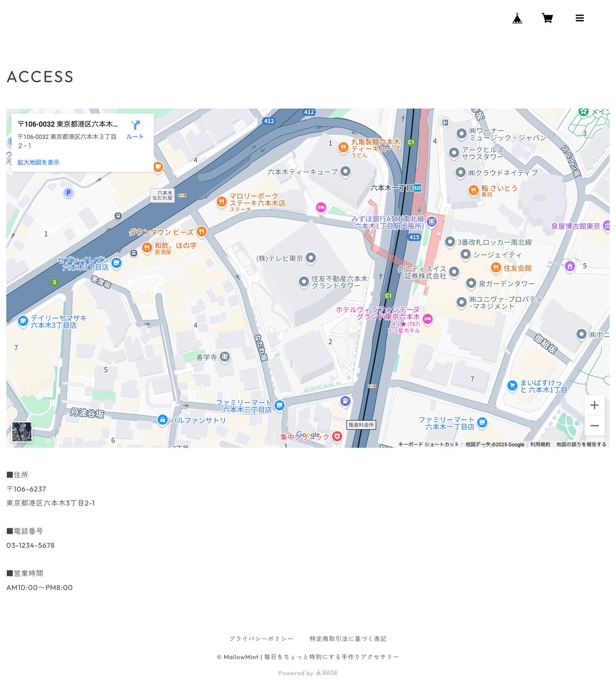Open the larger map link
616x691 pixels.
pyautogui.click(x=38, y=162)
